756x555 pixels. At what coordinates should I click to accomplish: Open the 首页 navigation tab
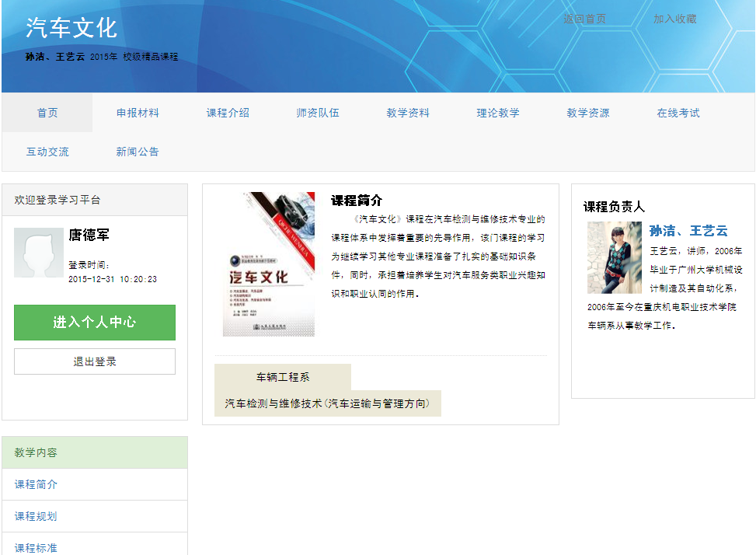(x=47, y=113)
